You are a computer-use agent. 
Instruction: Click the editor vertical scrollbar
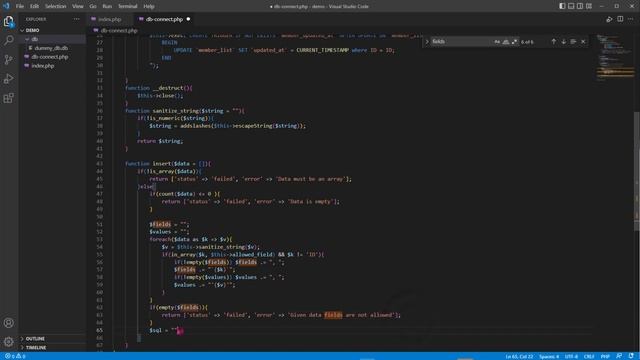tap(637, 171)
